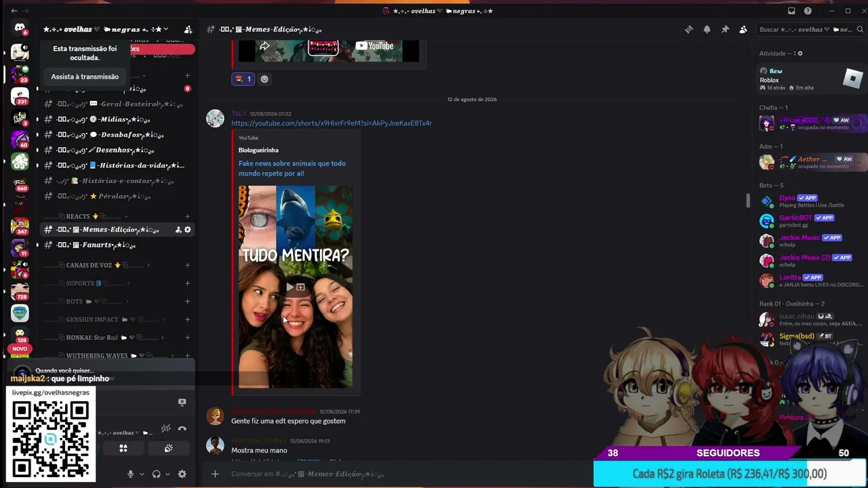Start an activity from voice panel
The height and width of the screenshot is (488, 868).
coord(123,448)
